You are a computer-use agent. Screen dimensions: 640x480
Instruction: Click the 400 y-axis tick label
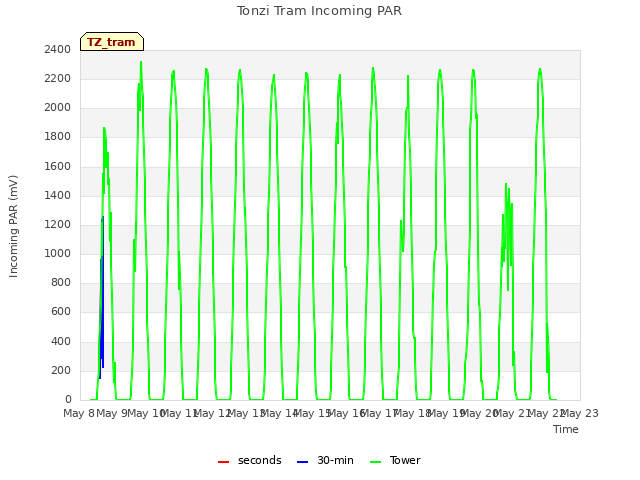click(x=61, y=341)
